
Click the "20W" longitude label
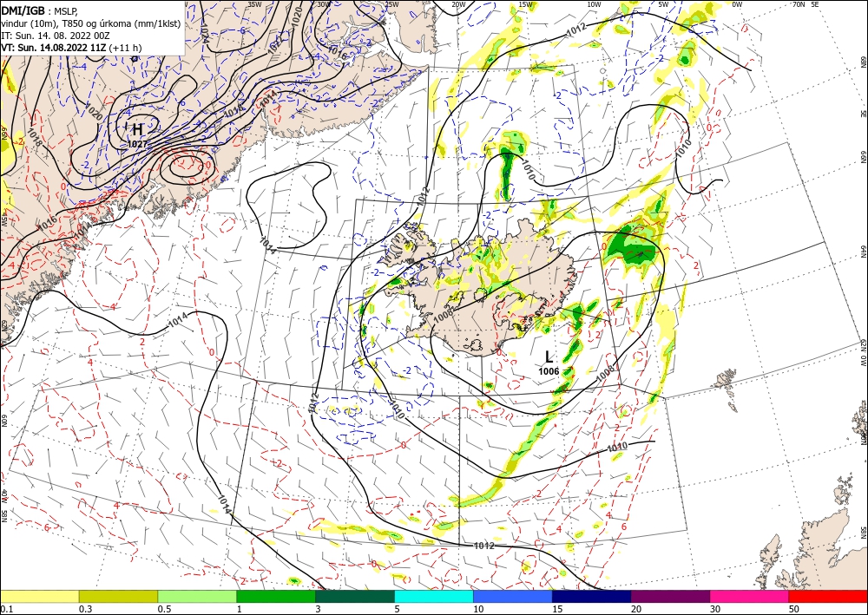click(458, 3)
